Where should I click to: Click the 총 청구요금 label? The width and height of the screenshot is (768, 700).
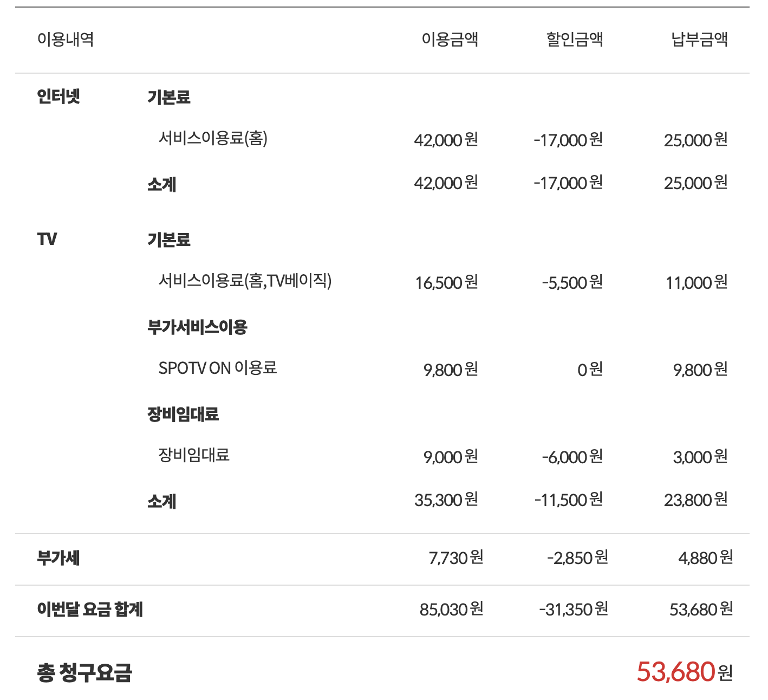tap(84, 672)
